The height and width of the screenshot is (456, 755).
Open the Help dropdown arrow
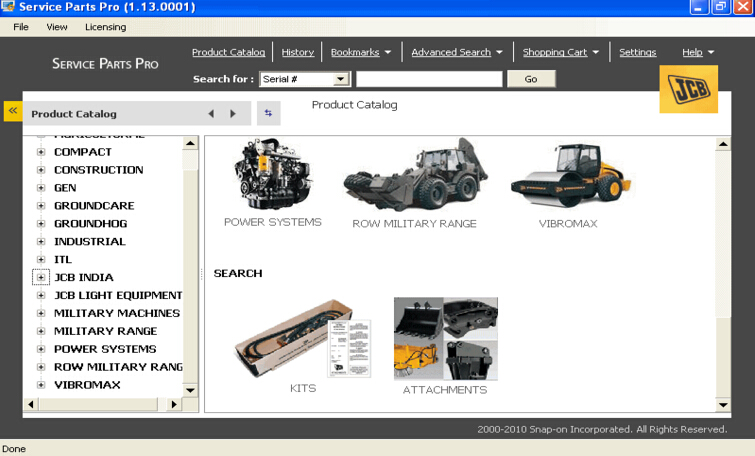pos(711,52)
